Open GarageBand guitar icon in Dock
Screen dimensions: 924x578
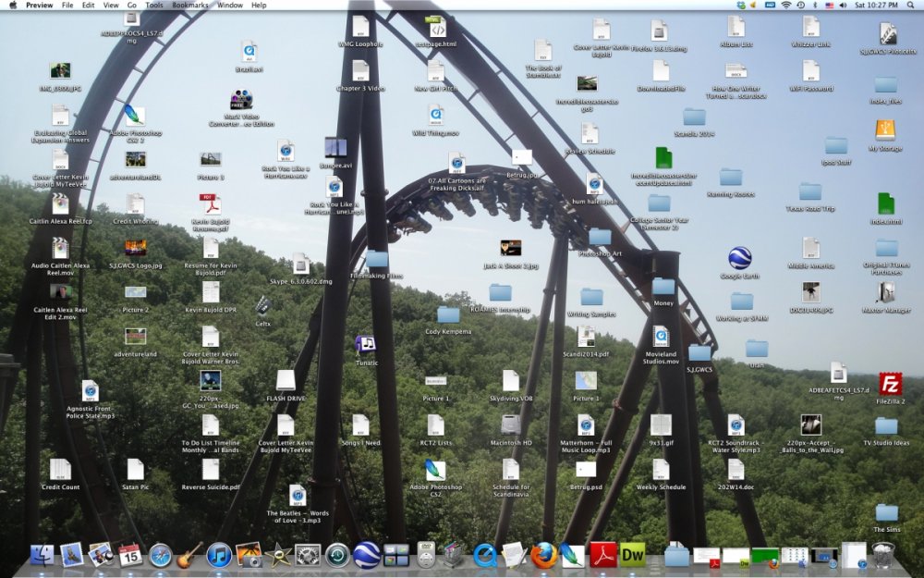[x=189, y=555]
